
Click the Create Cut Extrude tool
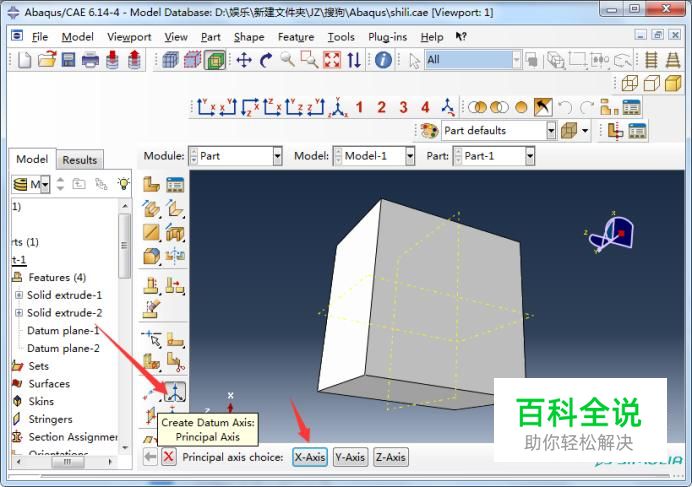[x=175, y=232]
